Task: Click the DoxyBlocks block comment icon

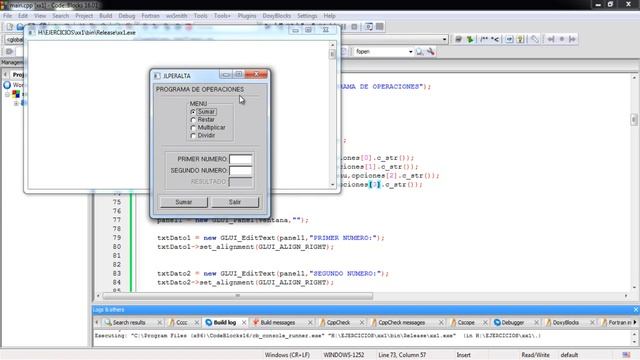Action: (x=484, y=39)
